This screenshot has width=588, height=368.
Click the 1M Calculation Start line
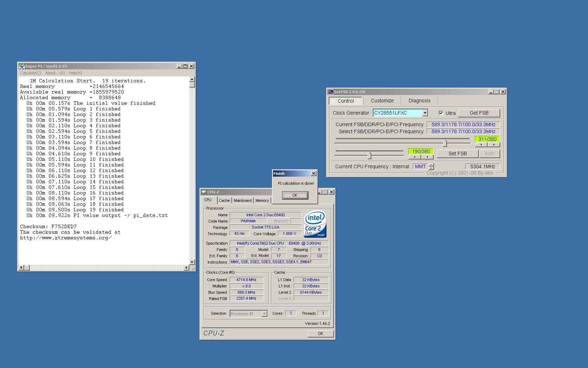pyautogui.click(x=87, y=81)
